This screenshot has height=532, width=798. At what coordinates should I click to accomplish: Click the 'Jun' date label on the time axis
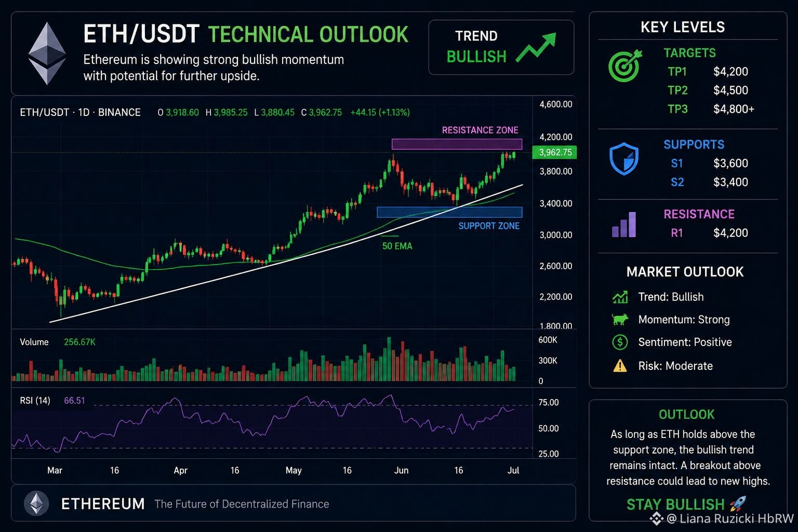(x=401, y=470)
